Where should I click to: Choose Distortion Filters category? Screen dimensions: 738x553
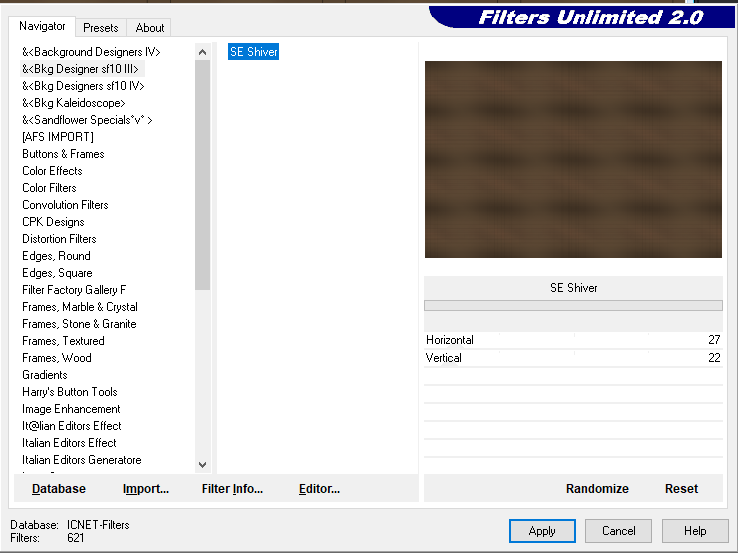click(x=59, y=239)
